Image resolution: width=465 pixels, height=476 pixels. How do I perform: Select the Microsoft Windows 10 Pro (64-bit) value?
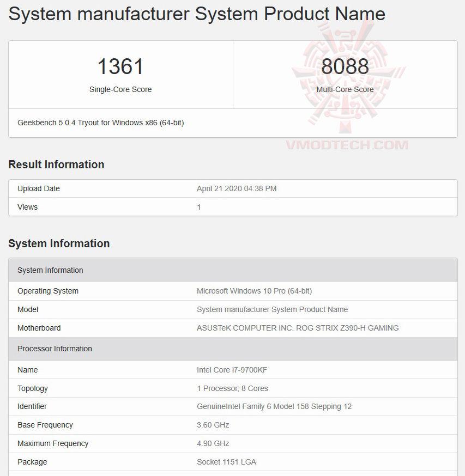(255, 291)
